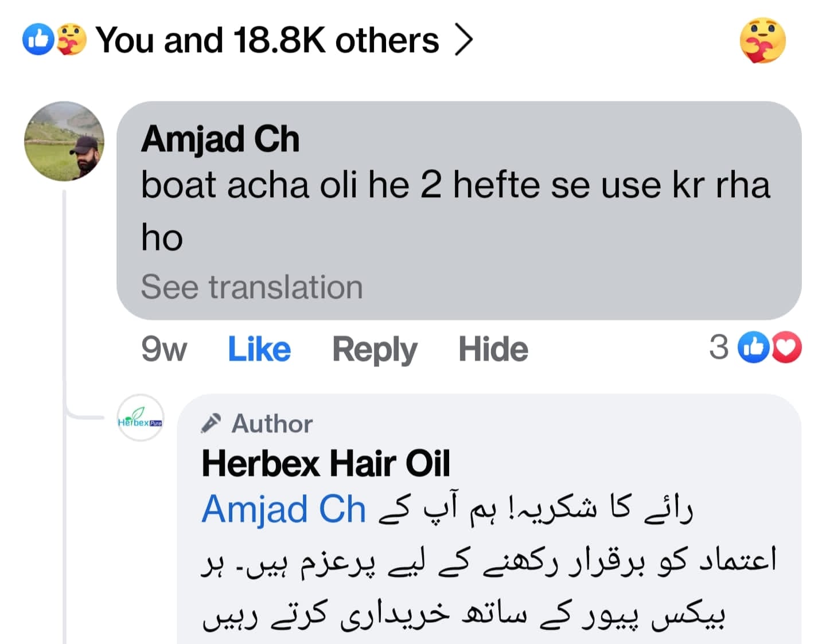This screenshot has height=644, width=826.
Task: Open the "You and 18.8K others" reactions list
Action: point(267,40)
